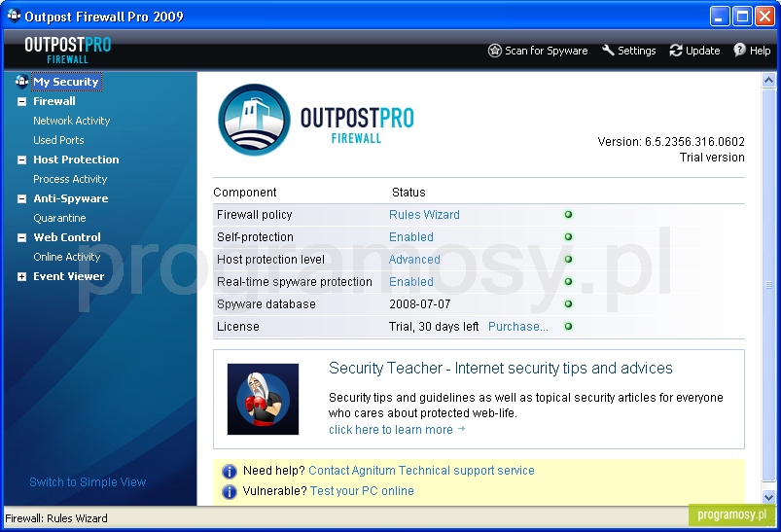Image resolution: width=781 pixels, height=532 pixels.
Task: Click the green status dot for Self-protection
Action: (568, 237)
